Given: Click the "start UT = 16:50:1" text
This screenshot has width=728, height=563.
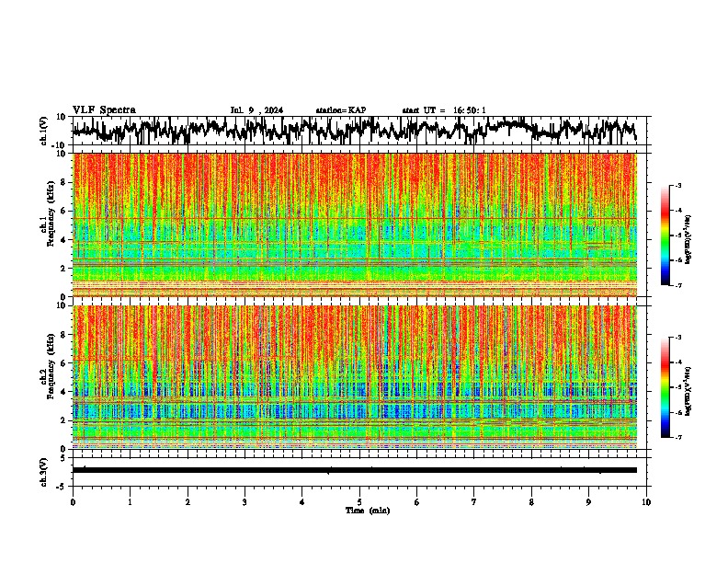Looking at the screenshot, I should point(444,110).
